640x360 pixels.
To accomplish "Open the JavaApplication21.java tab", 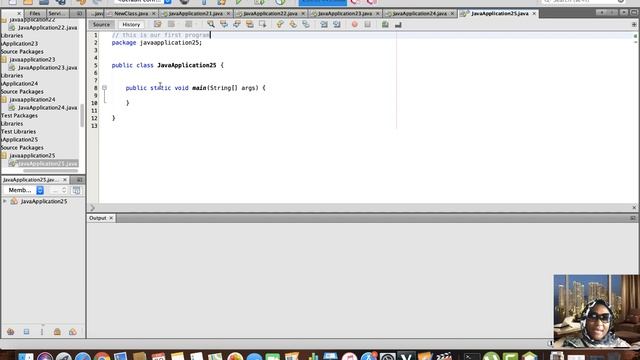I will [x=196, y=13].
